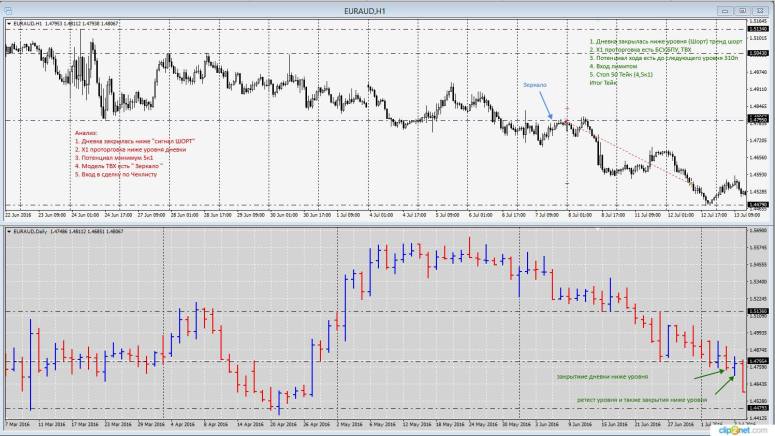The image size is (775, 436).
Task: Click the 'закрытие дневки ниже уровня' annotation
Action: (601, 376)
